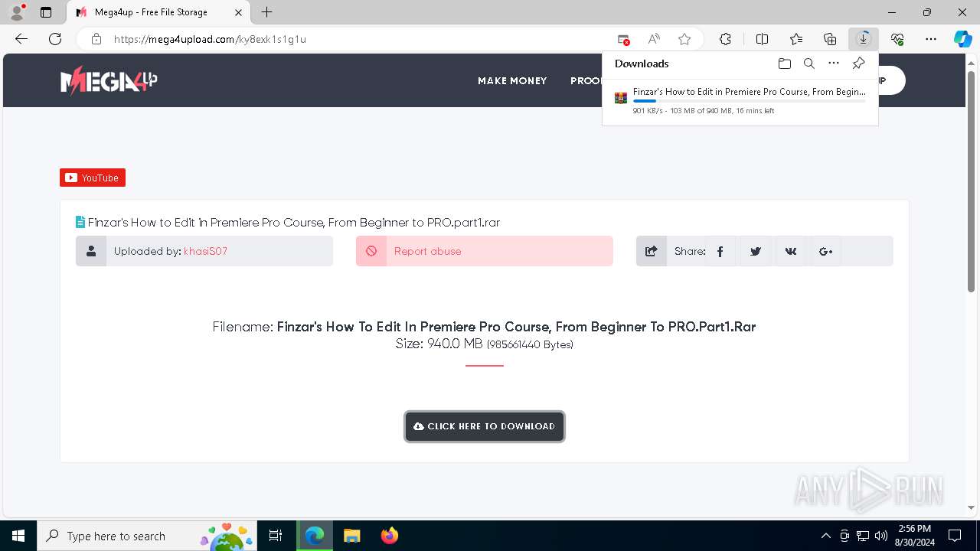Click the download progress bar in Downloads
Screen dimensions: 980x551
click(x=750, y=101)
